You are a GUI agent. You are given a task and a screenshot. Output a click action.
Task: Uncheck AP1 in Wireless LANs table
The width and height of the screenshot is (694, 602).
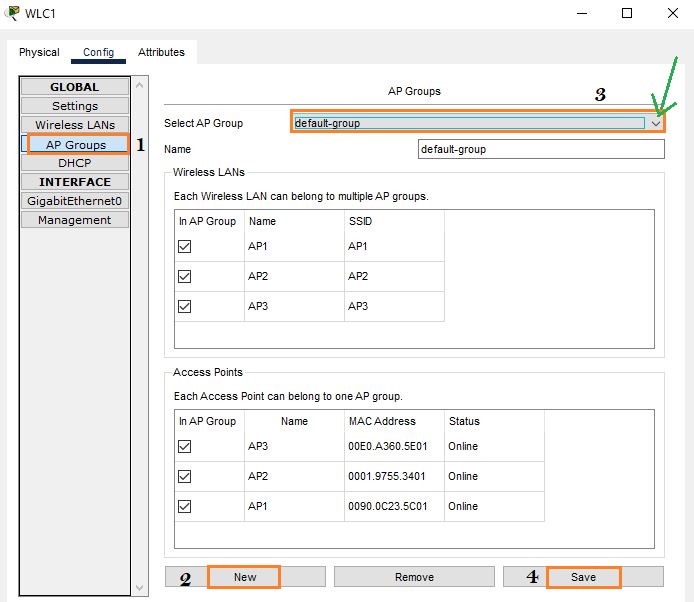pos(184,246)
